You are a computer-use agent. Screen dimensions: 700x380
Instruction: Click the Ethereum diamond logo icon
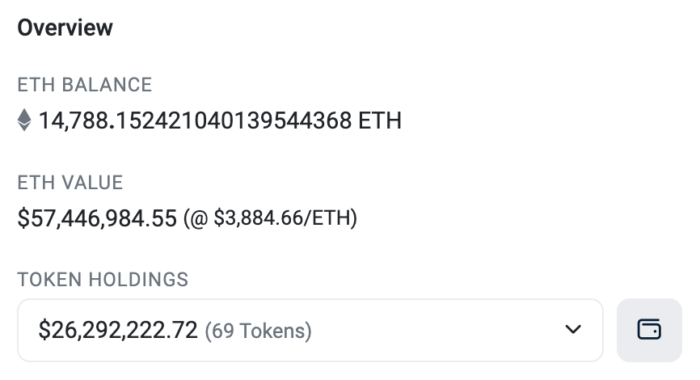(24, 120)
